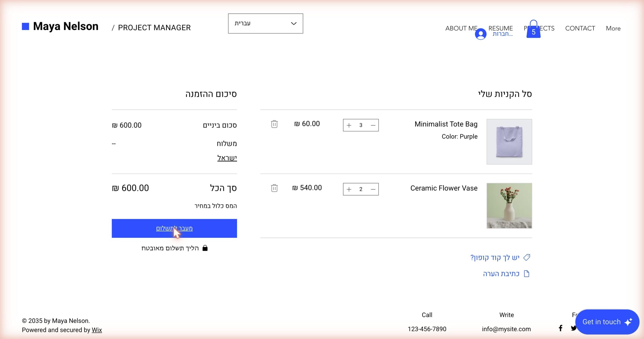Screen dimensions: 644x339
Task: Click the חברות member login label
Action: (502, 34)
